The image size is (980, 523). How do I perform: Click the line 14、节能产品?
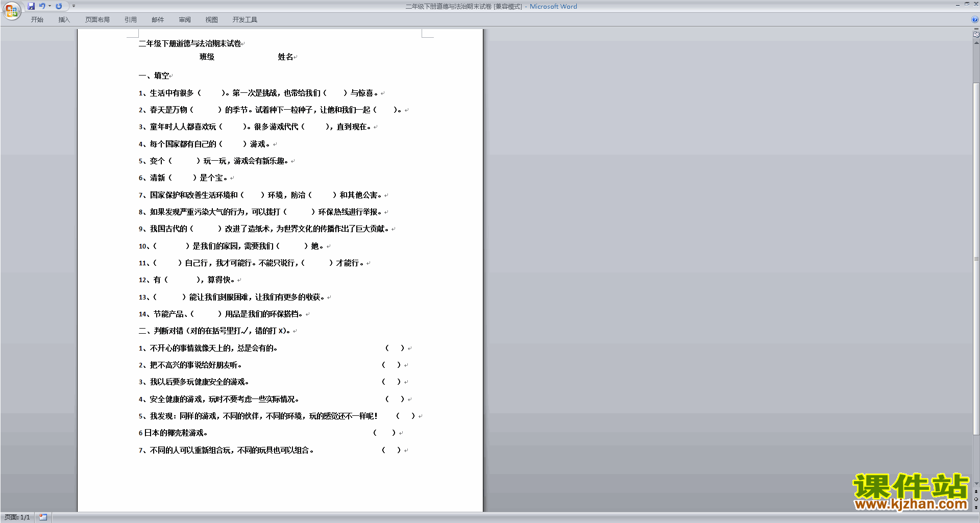point(222,314)
